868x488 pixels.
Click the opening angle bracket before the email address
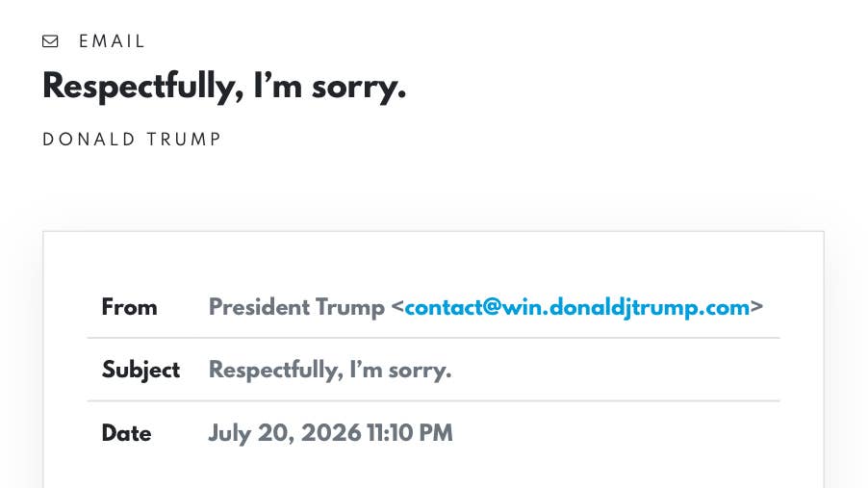tap(397, 307)
